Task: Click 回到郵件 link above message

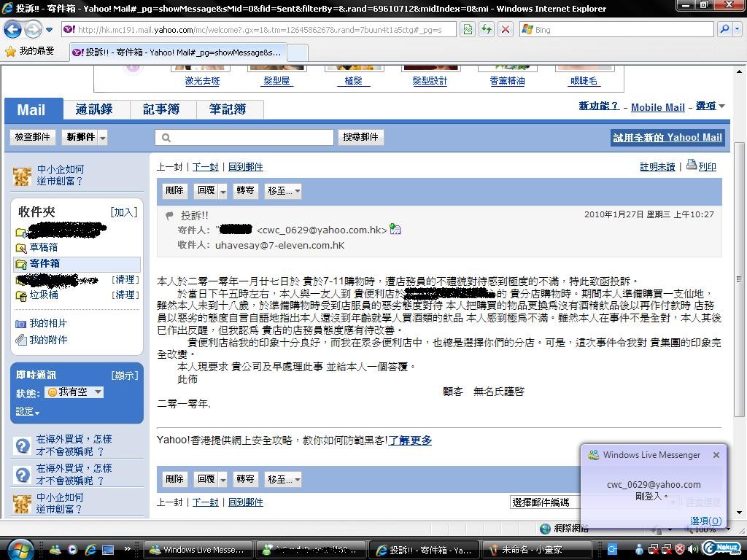Action: click(x=246, y=167)
